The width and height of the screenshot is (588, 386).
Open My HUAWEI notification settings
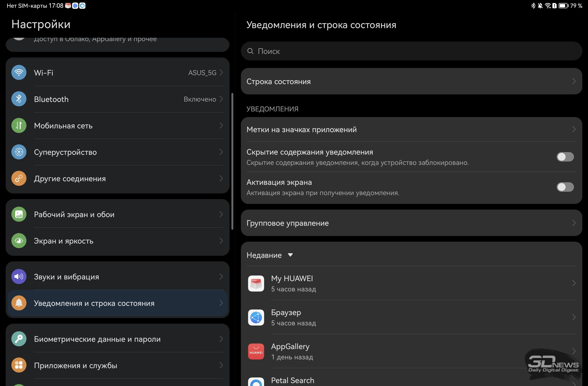[x=411, y=283]
